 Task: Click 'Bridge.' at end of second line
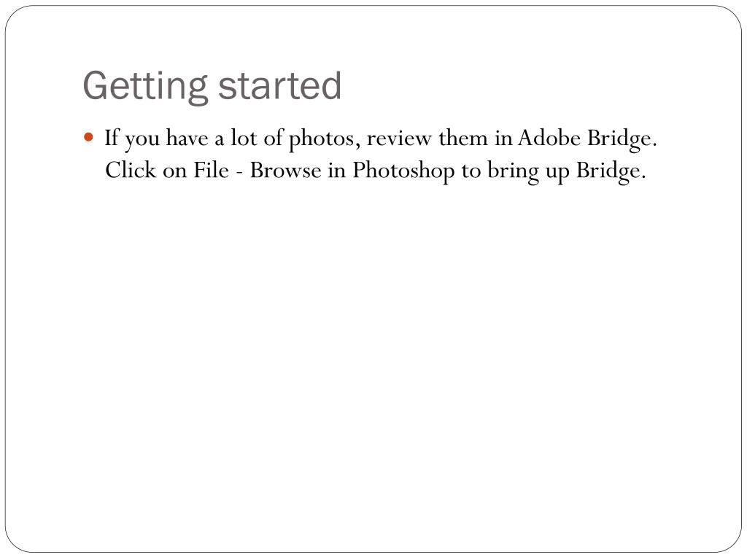coord(611,171)
